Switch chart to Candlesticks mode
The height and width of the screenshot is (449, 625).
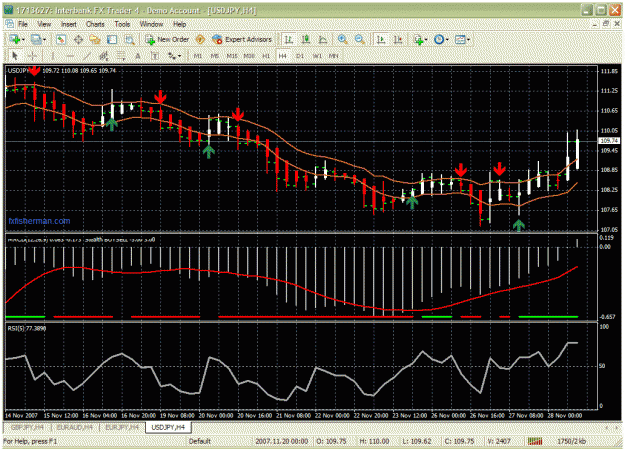tap(306, 39)
